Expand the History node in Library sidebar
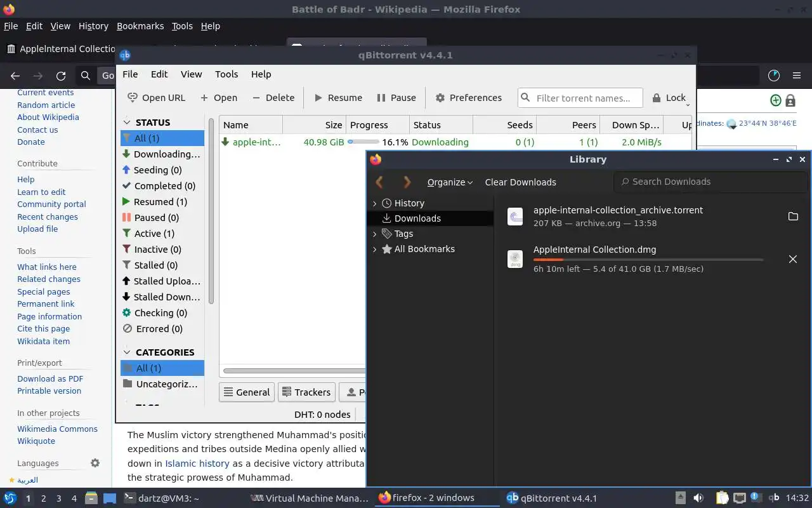Image resolution: width=812 pixels, height=508 pixels. 374,203
